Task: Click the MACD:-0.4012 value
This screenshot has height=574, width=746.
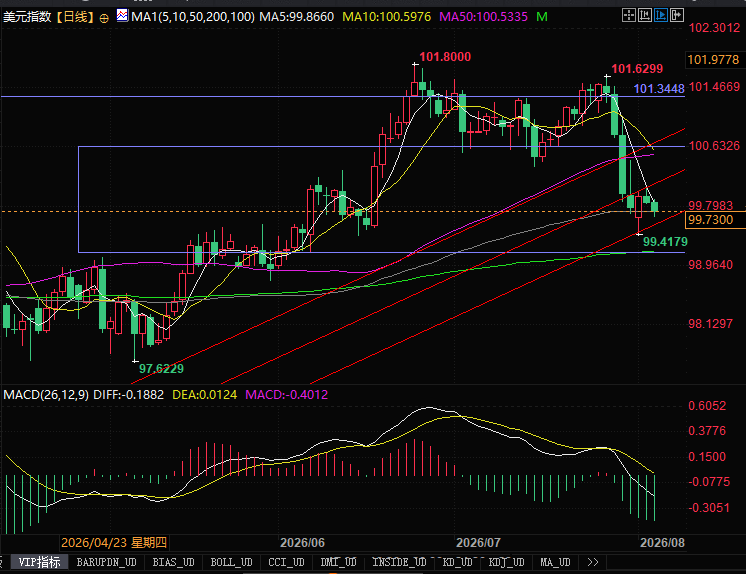Action: [x=286, y=395]
